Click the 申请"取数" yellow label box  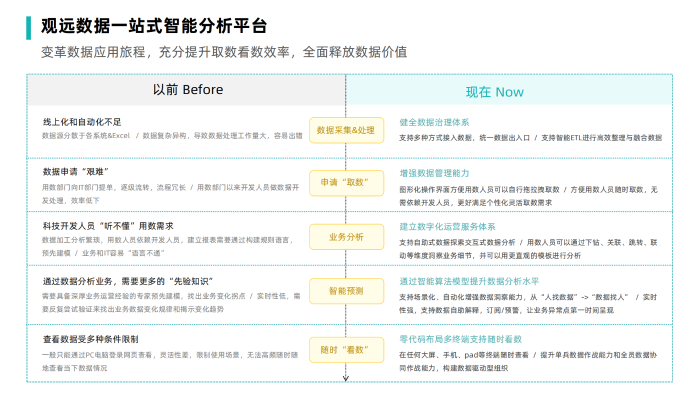click(x=346, y=183)
